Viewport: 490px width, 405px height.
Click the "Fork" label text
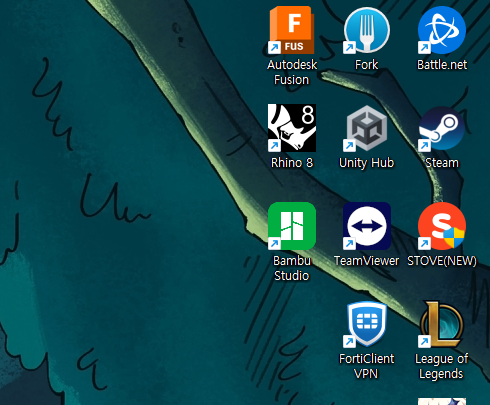[367, 65]
